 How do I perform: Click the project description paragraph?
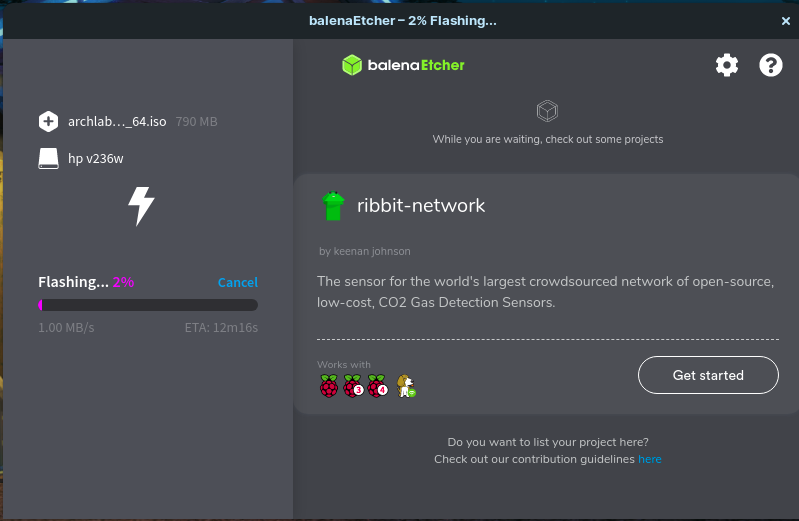(546, 292)
